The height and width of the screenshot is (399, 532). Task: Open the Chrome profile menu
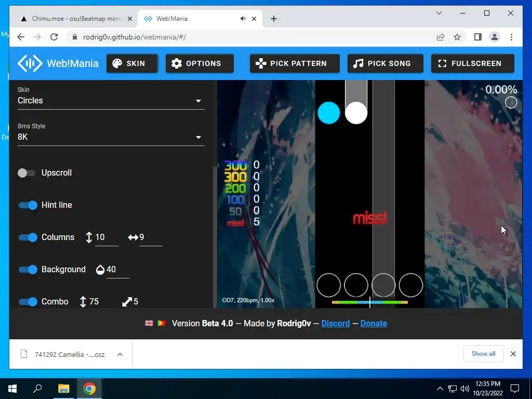[495, 37]
